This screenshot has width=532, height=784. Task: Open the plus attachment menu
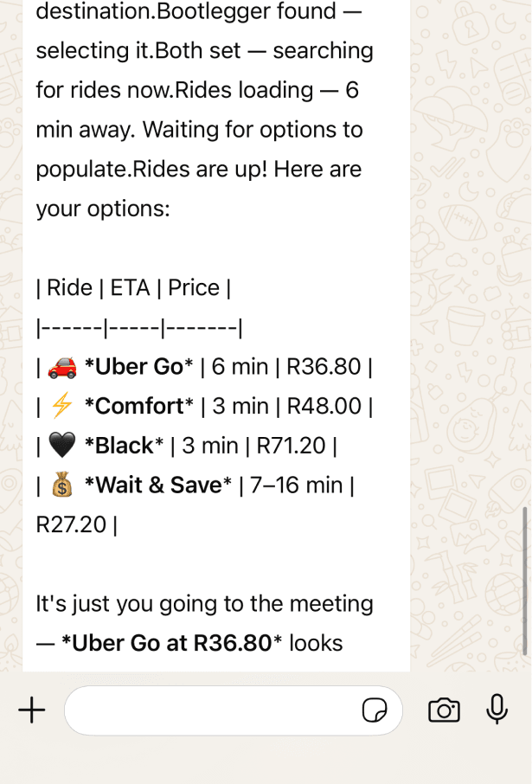(x=32, y=710)
